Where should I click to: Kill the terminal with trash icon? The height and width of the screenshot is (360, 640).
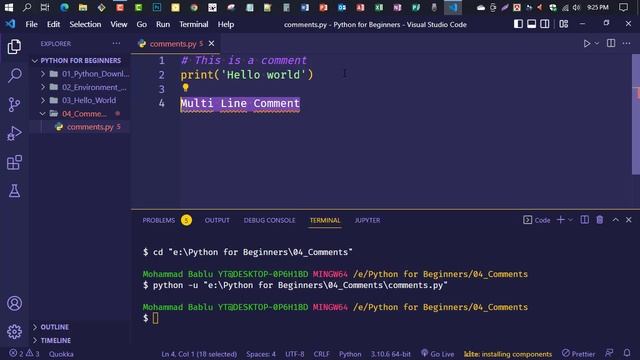[x=600, y=220]
